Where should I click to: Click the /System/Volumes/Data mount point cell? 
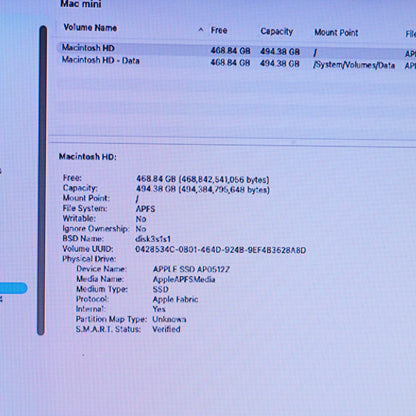(x=354, y=65)
